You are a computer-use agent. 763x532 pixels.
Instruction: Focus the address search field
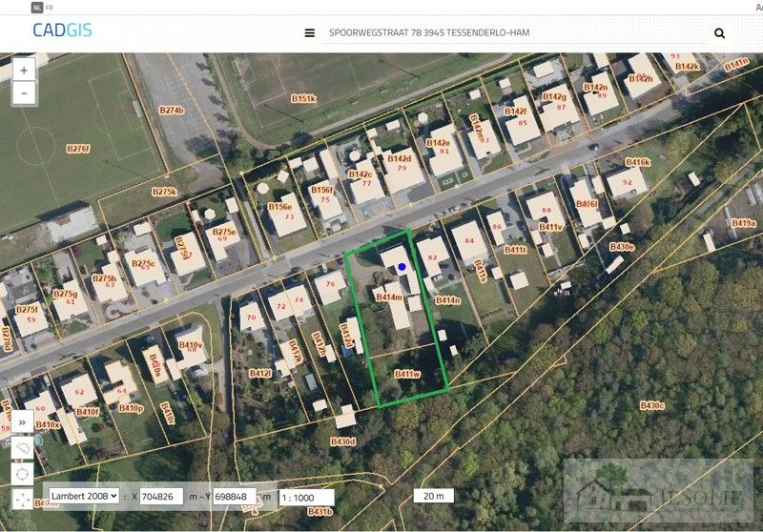513,33
